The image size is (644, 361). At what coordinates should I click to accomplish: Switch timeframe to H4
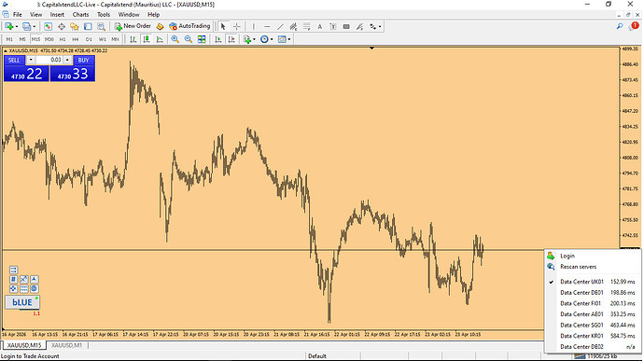(x=76, y=39)
